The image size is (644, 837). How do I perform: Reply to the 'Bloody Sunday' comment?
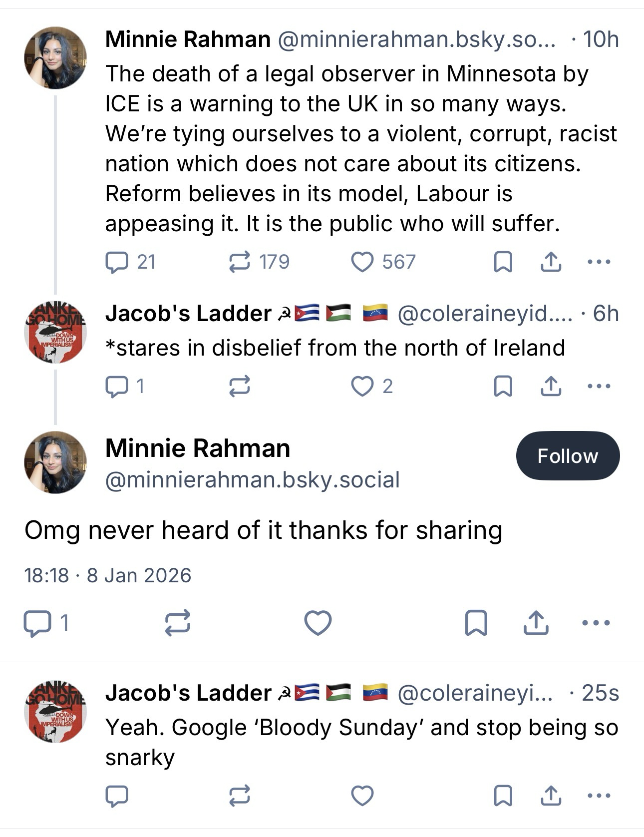117,796
